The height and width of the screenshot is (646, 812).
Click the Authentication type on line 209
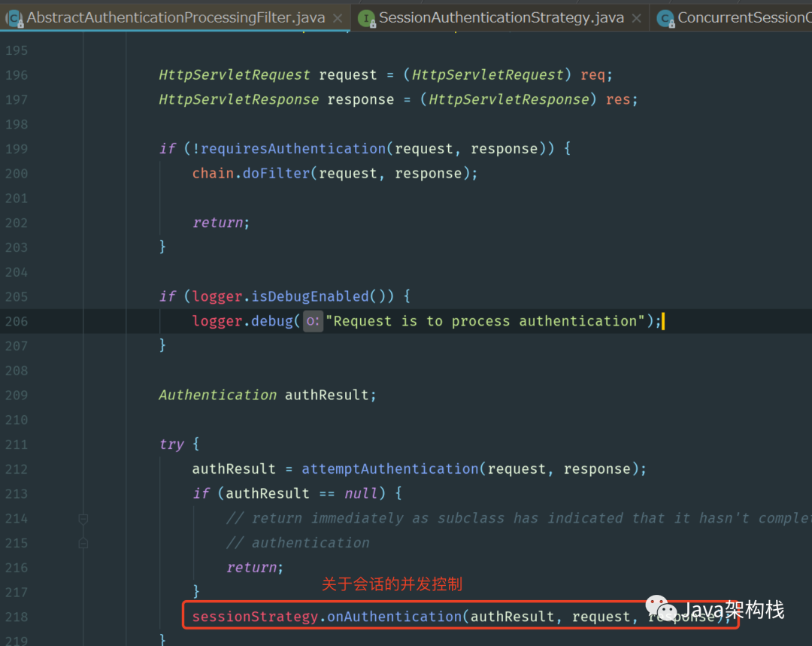tap(217, 395)
